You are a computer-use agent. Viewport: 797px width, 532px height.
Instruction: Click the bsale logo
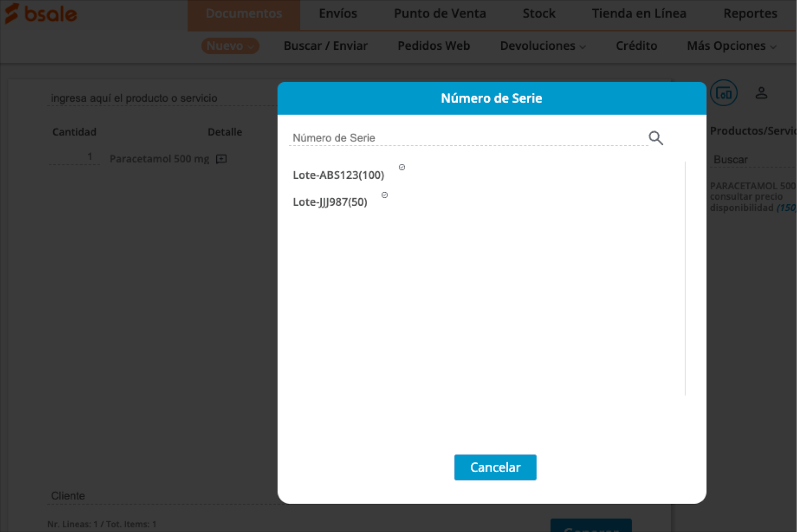41,14
